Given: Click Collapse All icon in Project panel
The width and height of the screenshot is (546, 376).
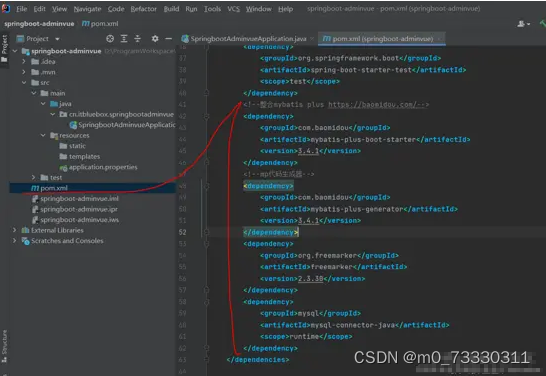Looking at the screenshot, I should [x=138, y=39].
